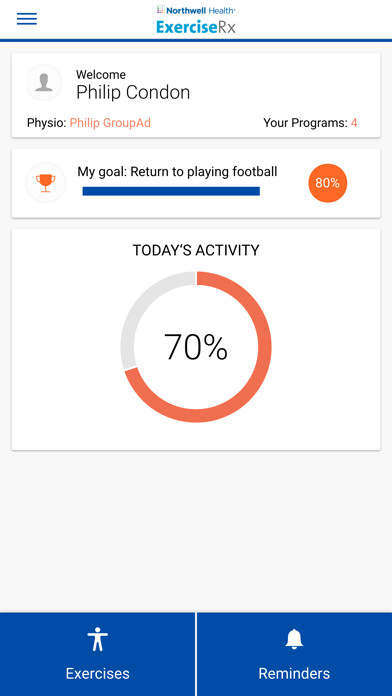The height and width of the screenshot is (696, 392).
Task: Click the 70% text in the ring
Action: (x=196, y=347)
